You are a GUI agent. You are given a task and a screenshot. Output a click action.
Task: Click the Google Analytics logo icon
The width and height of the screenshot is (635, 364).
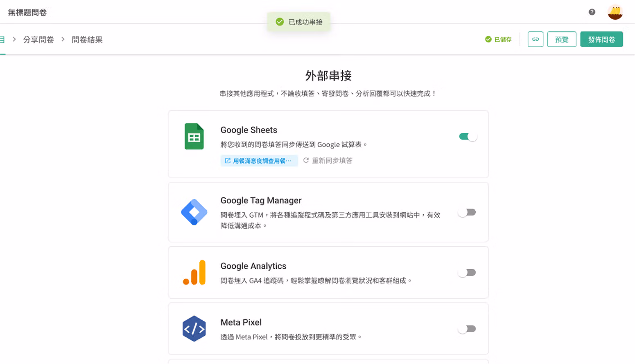click(x=194, y=272)
